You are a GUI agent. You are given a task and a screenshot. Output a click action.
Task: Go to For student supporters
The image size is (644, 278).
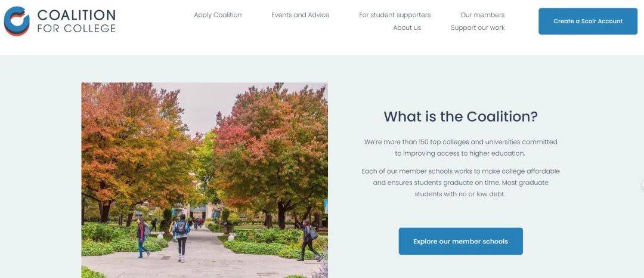[x=395, y=15]
